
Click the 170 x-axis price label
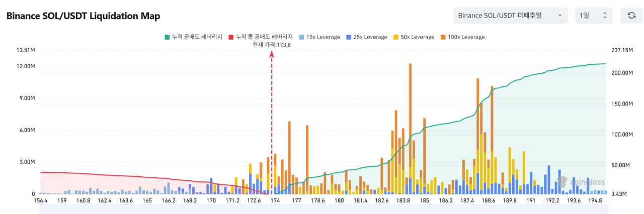point(211,200)
